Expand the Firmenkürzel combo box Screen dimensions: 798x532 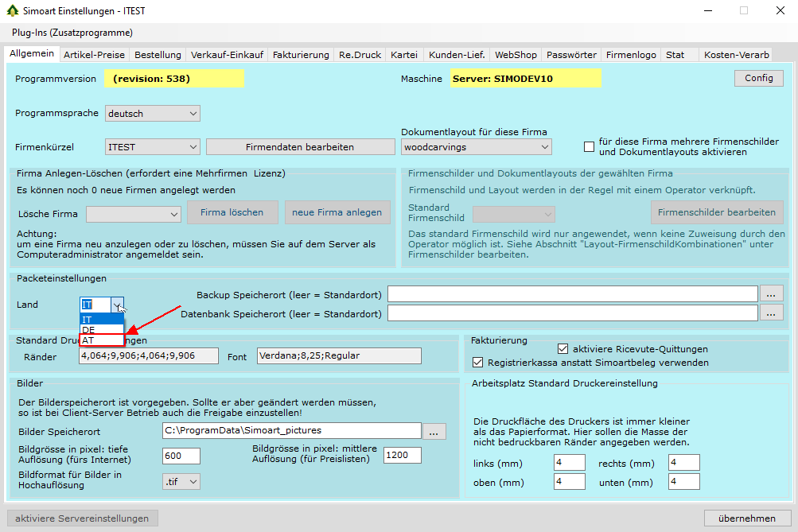[152, 146]
